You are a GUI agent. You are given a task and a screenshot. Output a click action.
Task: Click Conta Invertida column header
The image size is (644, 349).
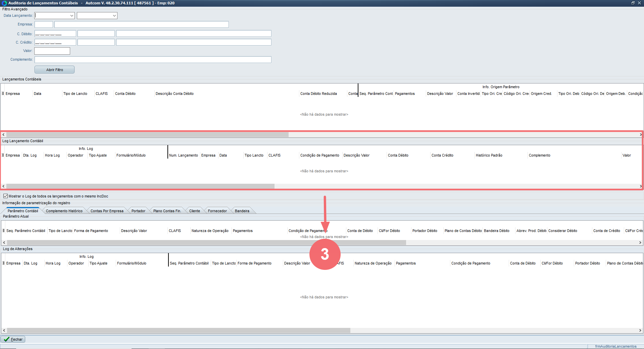[x=468, y=94]
